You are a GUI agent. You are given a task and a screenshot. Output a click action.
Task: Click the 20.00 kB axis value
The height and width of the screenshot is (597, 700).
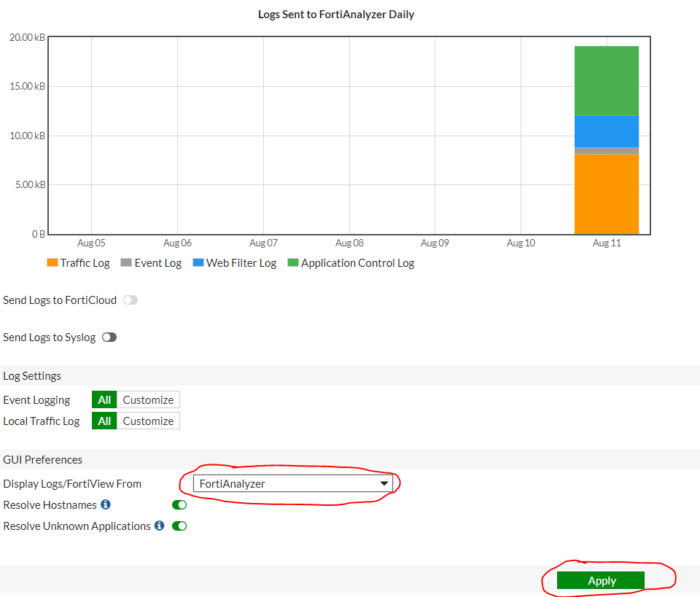click(27, 37)
